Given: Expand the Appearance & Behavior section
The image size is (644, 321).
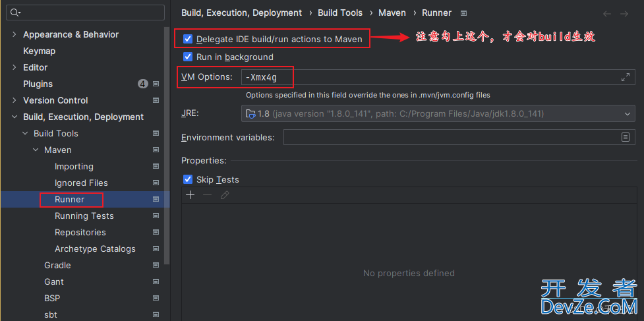Looking at the screenshot, I should [15, 34].
